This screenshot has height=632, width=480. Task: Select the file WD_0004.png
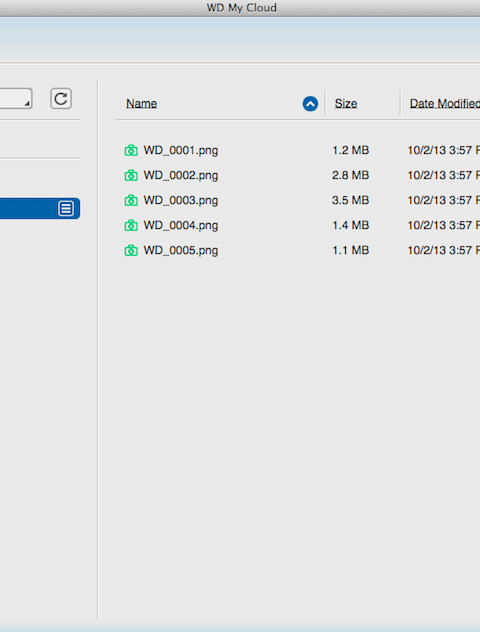click(181, 225)
